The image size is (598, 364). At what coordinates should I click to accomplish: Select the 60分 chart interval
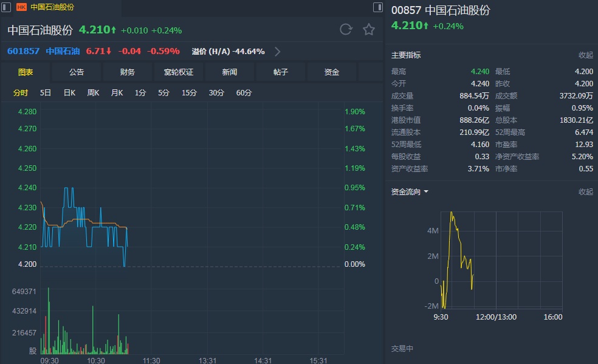[x=244, y=92]
